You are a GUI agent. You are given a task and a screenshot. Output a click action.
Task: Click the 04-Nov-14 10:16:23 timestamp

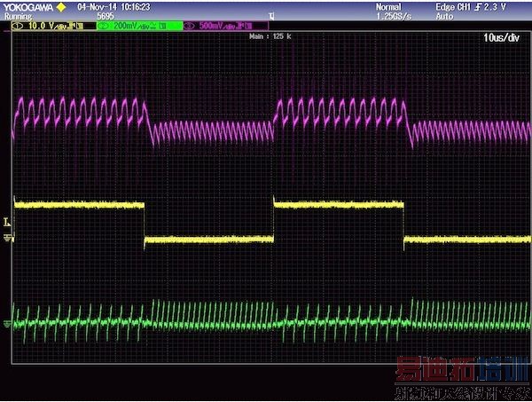(x=113, y=7)
